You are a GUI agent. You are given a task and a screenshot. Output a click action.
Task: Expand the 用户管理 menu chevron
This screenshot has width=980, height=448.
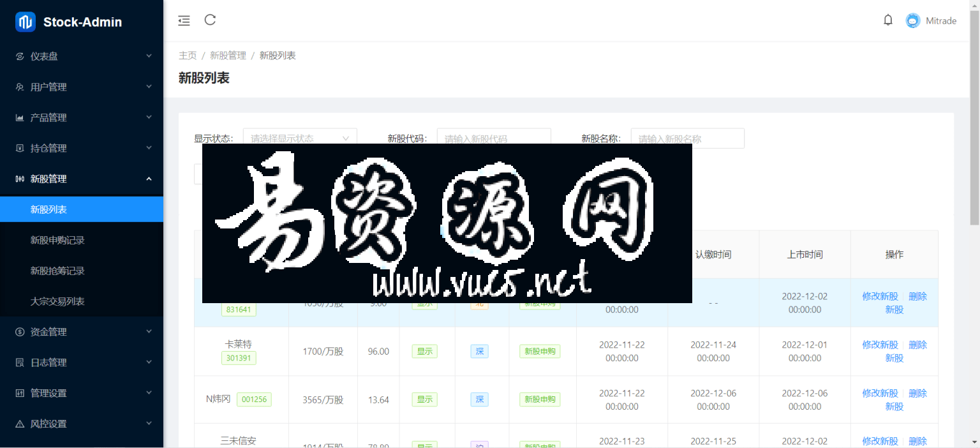pos(149,87)
